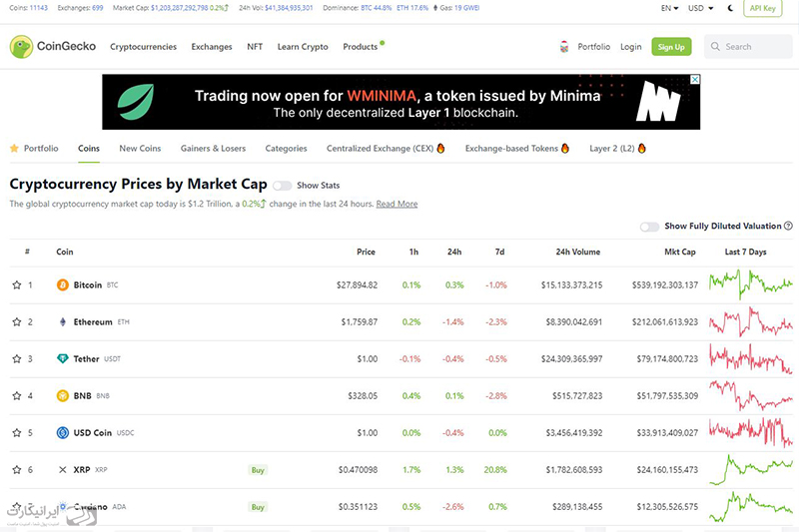Click the XRP coin icon
Viewport: 799px width, 532px height.
[x=62, y=469]
